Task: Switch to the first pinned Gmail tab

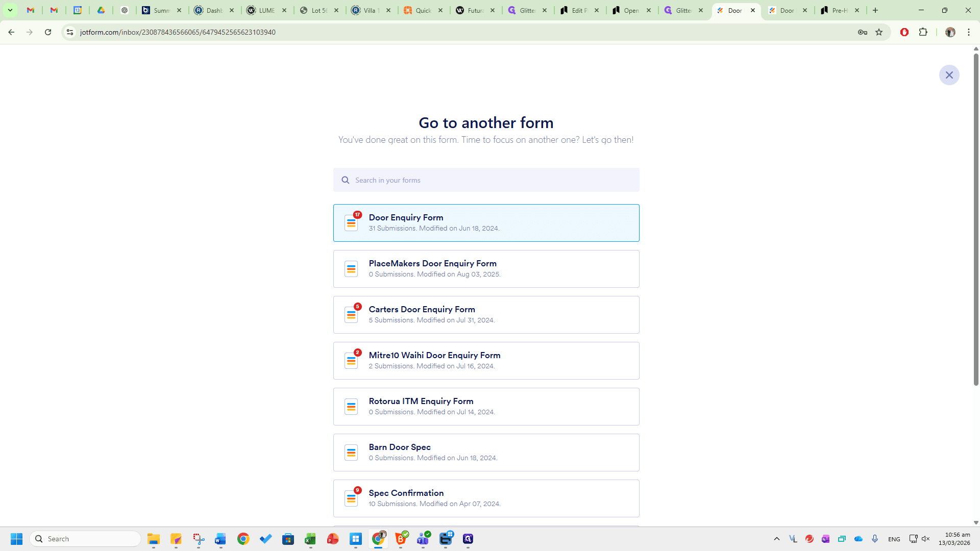Action: pos(31,10)
